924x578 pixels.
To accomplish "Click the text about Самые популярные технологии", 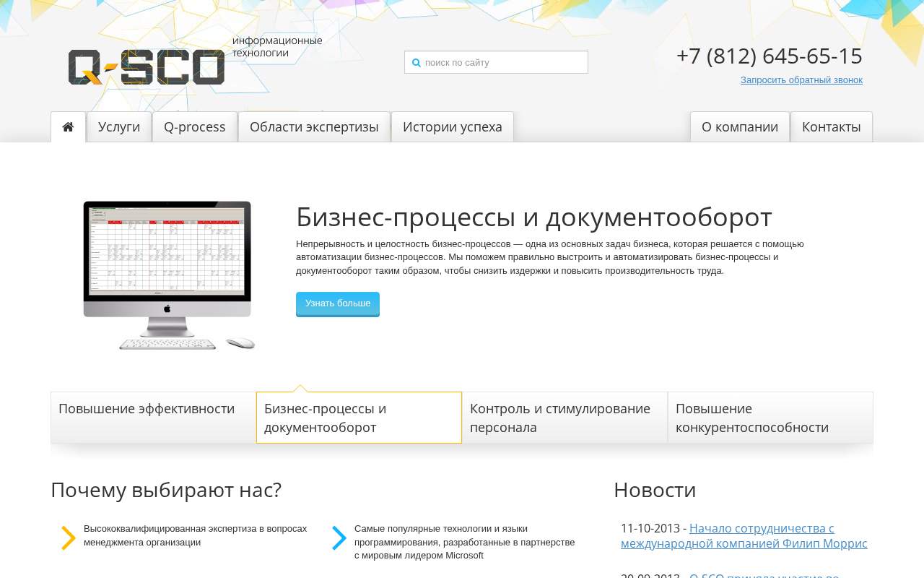I will tap(465, 542).
